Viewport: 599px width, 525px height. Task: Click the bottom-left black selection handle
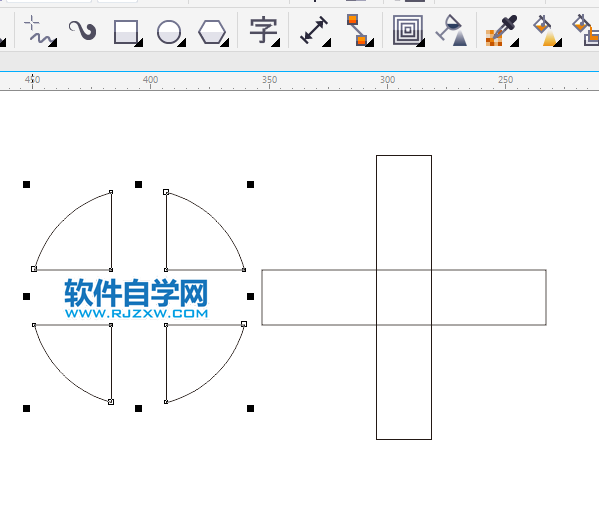click(x=26, y=408)
